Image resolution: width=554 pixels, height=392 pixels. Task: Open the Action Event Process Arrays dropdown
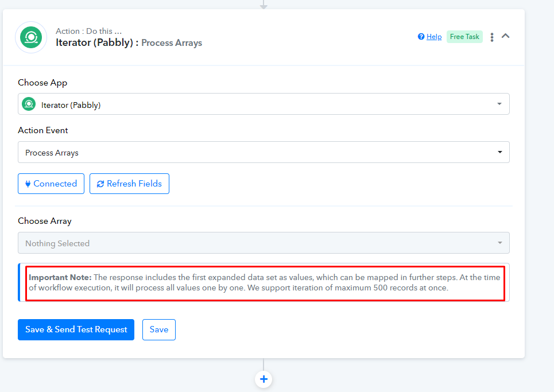264,152
